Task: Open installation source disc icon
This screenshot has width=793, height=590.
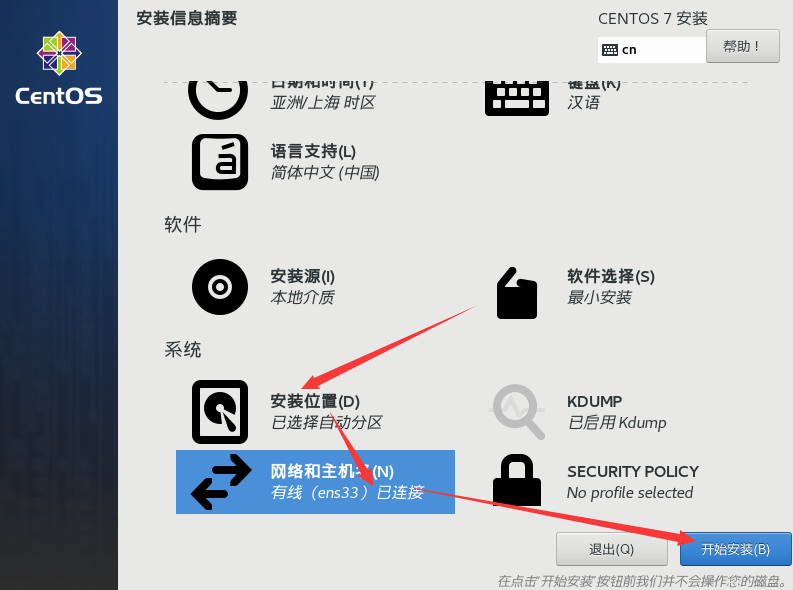Action: [220, 287]
